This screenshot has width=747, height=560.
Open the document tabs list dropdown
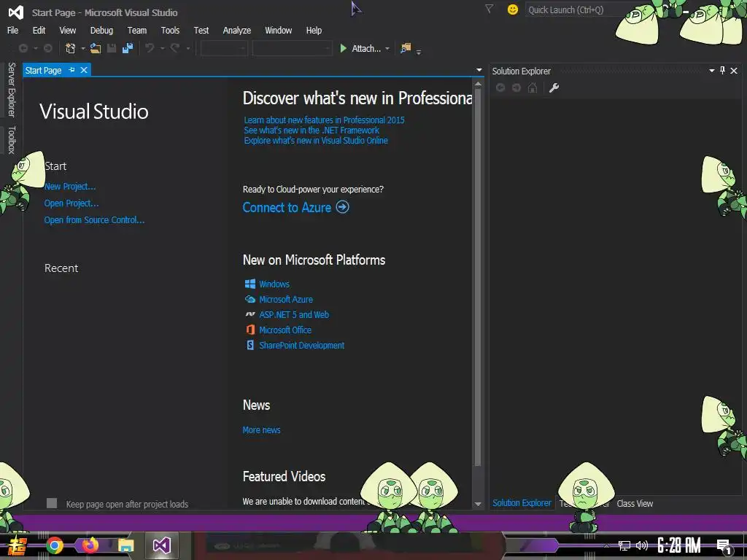479,70
